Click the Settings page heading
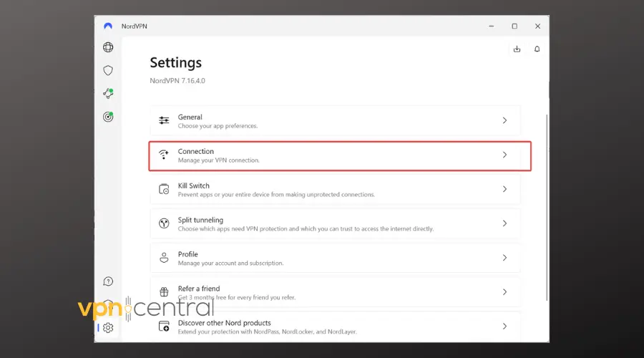This screenshot has width=644, height=358. [175, 62]
